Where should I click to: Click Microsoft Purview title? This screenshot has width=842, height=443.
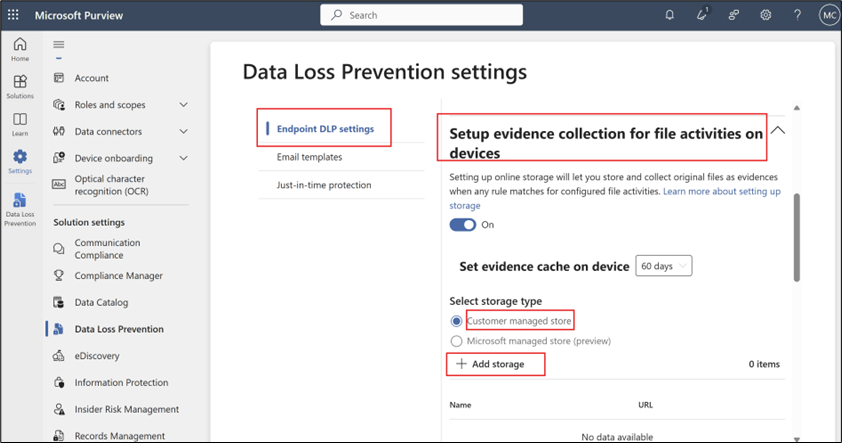(x=79, y=16)
